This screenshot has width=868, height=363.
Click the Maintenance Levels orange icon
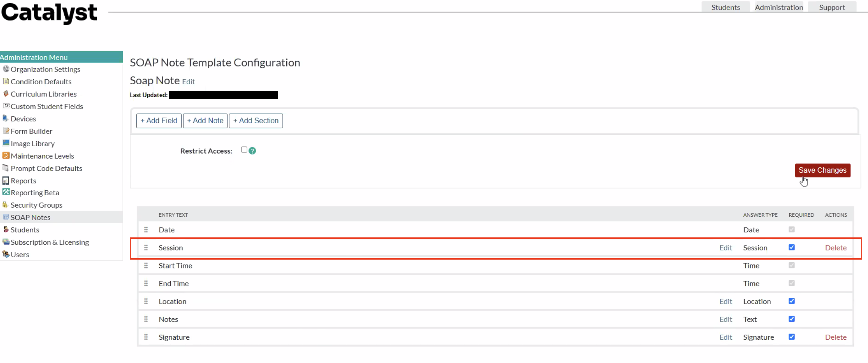6,155
